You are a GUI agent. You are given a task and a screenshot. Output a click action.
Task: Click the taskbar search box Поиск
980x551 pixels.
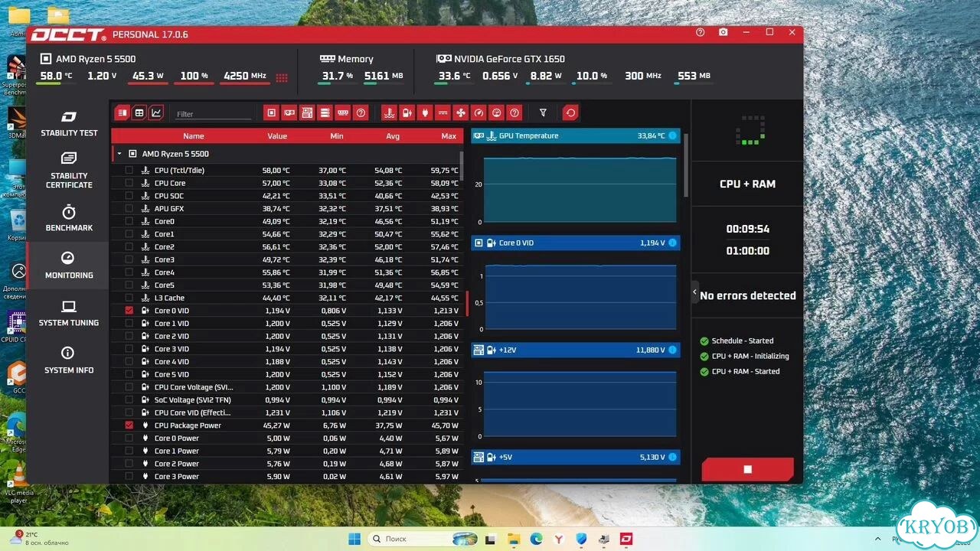point(423,539)
